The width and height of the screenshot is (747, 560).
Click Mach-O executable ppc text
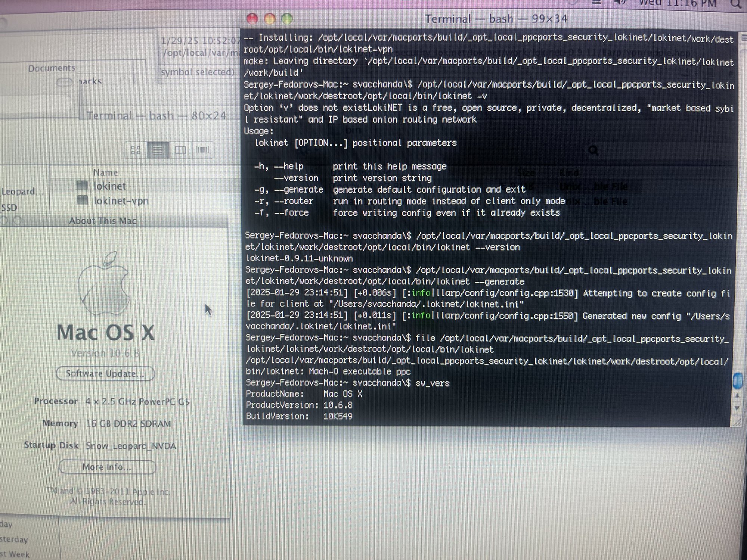(360, 372)
